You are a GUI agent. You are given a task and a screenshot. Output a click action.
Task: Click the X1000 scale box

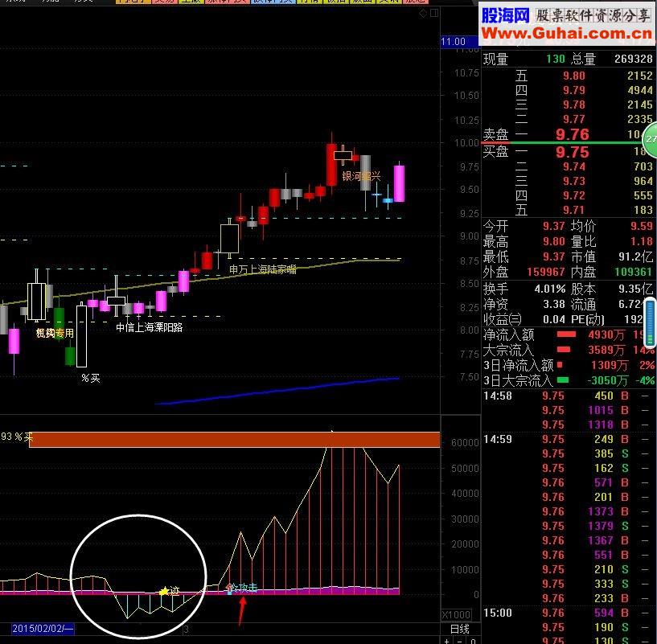click(x=456, y=615)
